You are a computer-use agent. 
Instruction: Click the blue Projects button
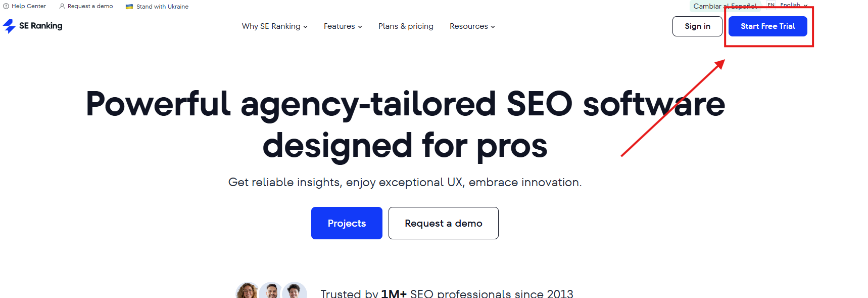pyautogui.click(x=347, y=223)
